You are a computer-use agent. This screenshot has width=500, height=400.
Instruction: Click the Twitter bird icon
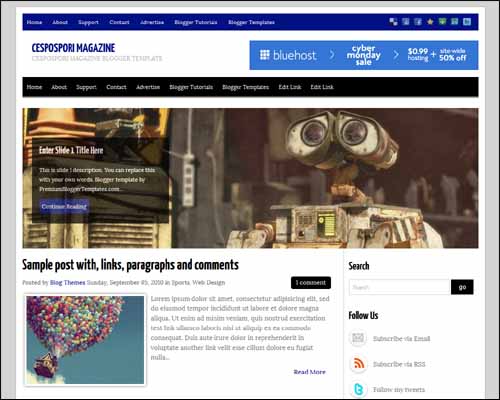coord(358,389)
